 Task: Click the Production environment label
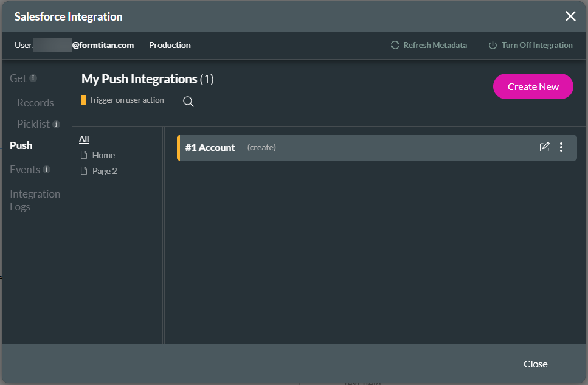170,45
